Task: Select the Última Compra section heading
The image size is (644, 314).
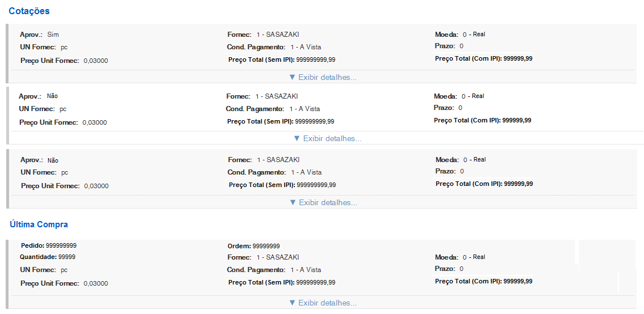Action: click(x=39, y=224)
